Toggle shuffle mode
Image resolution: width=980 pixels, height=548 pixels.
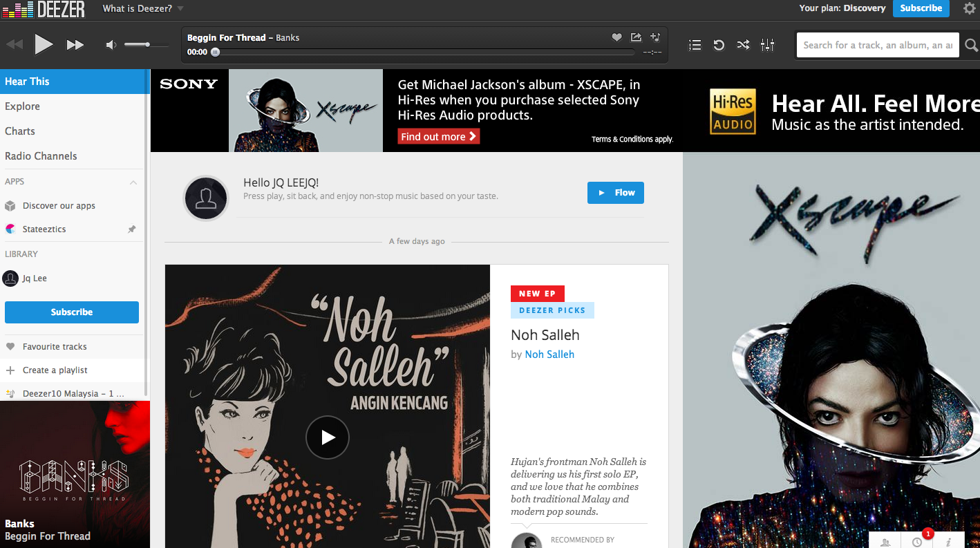743,45
